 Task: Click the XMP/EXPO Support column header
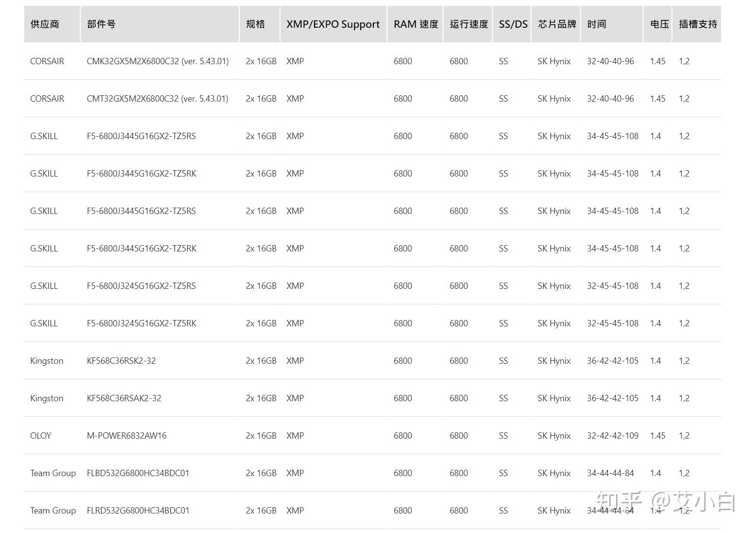tap(333, 24)
